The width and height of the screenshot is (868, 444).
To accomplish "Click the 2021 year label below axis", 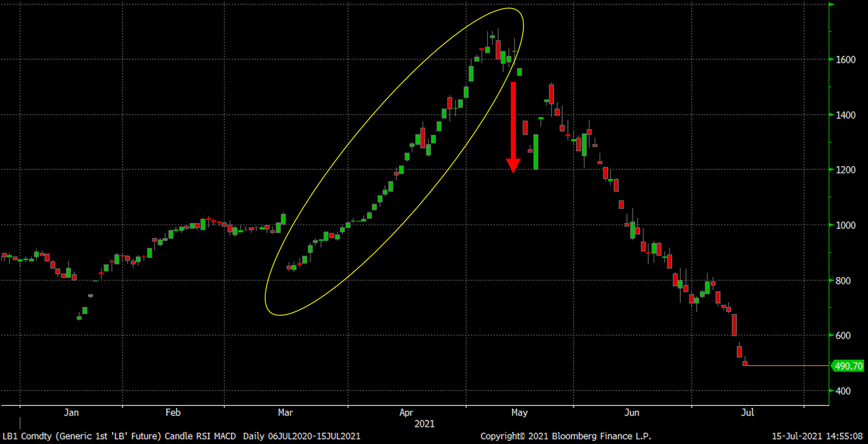I will (x=424, y=423).
